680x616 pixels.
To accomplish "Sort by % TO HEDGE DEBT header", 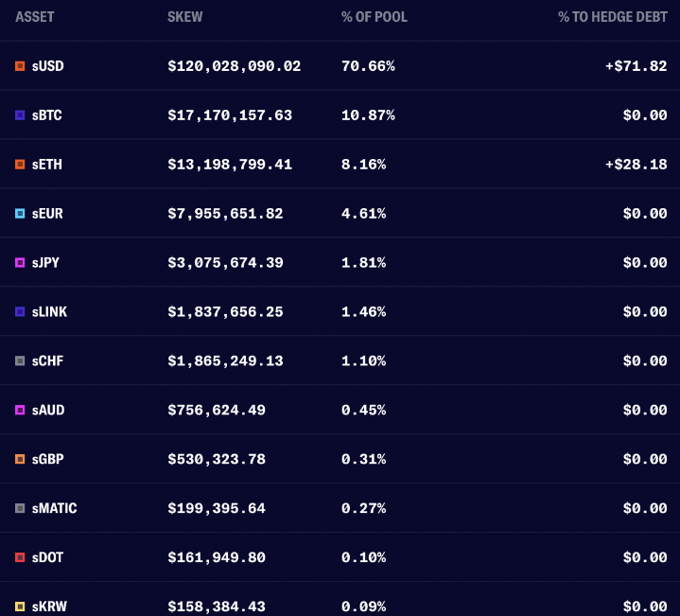I will (612, 17).
